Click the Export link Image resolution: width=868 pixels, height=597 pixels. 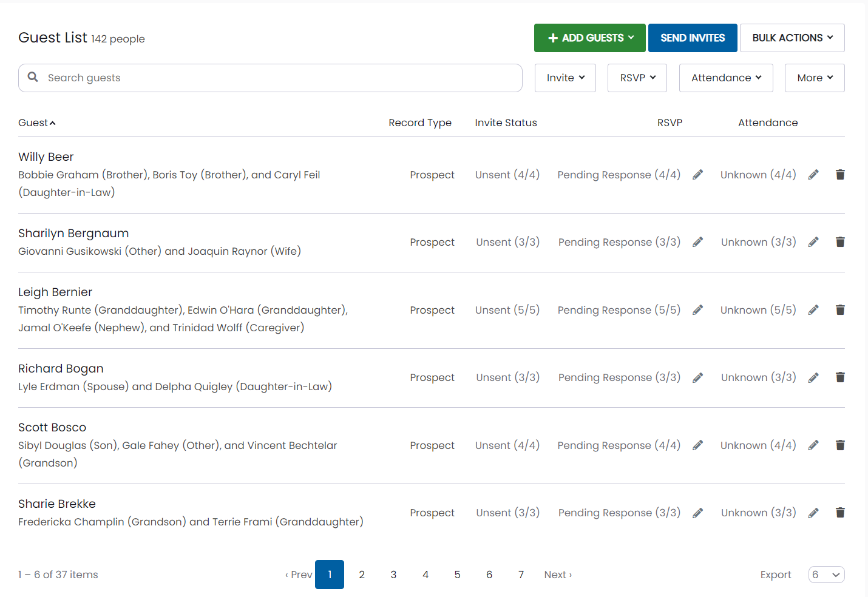[776, 575]
